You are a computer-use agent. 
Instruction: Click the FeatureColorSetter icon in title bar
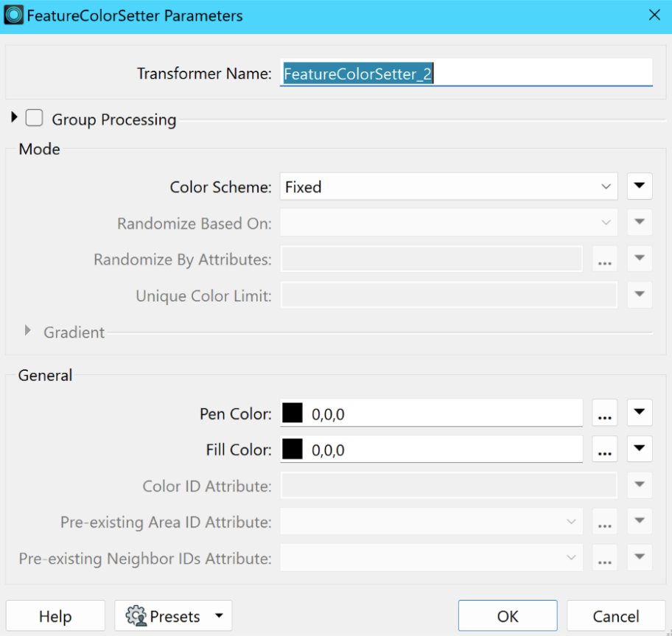point(14,15)
